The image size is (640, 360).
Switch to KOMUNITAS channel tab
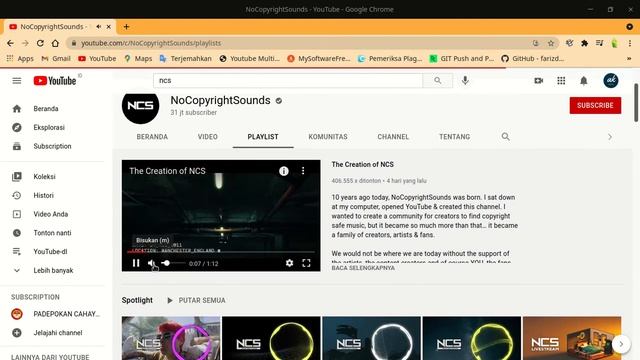328,137
